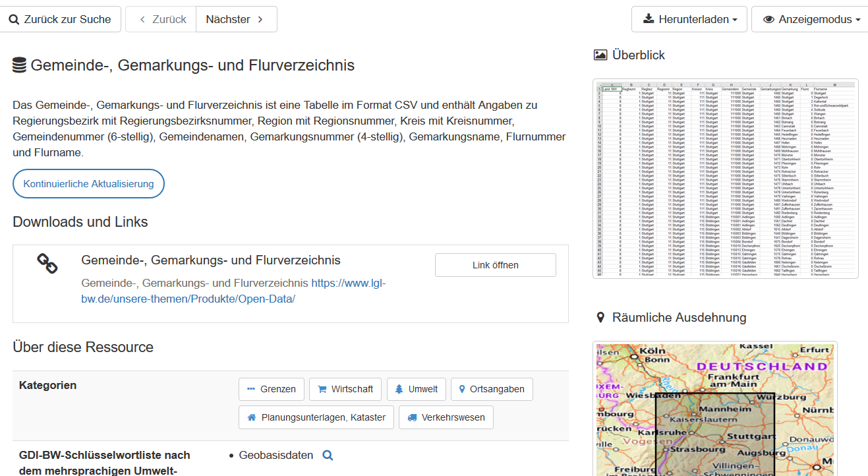Click the spatial extent map of Germany
Viewport: 868px width, 476px height.
click(715, 409)
